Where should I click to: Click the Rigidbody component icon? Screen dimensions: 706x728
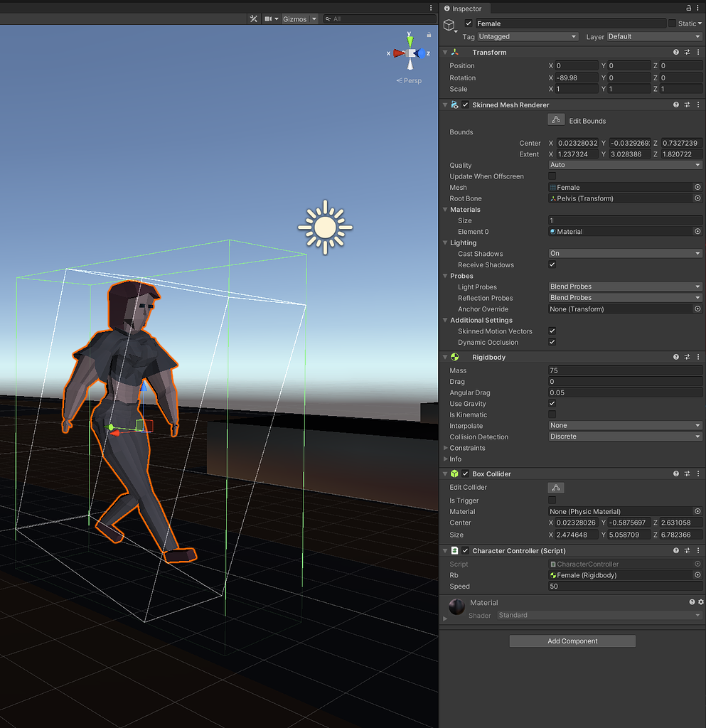pos(454,357)
